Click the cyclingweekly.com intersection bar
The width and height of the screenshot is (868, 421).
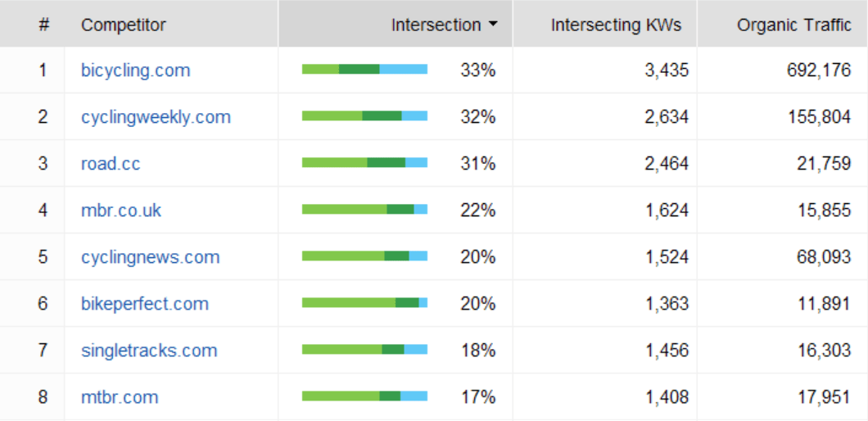click(364, 116)
